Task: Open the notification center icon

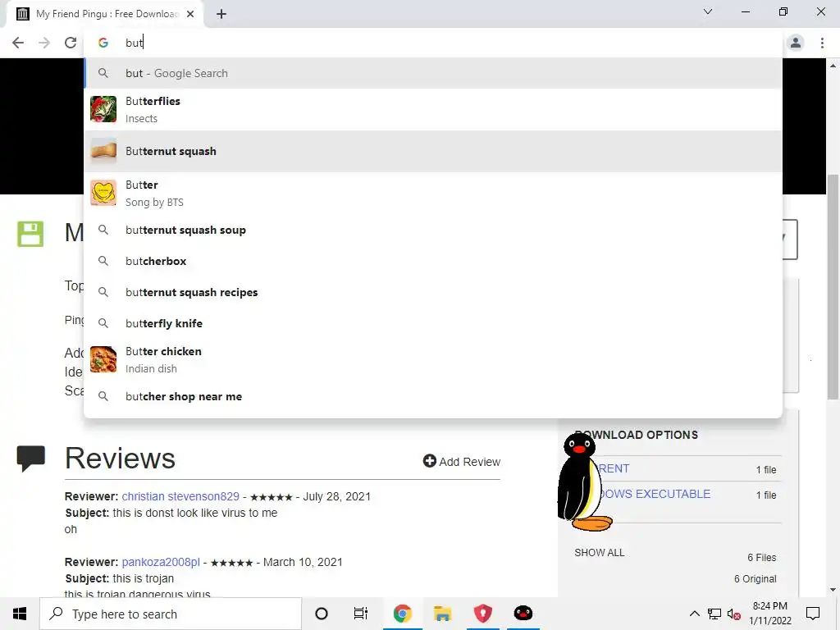Action: pos(813,614)
